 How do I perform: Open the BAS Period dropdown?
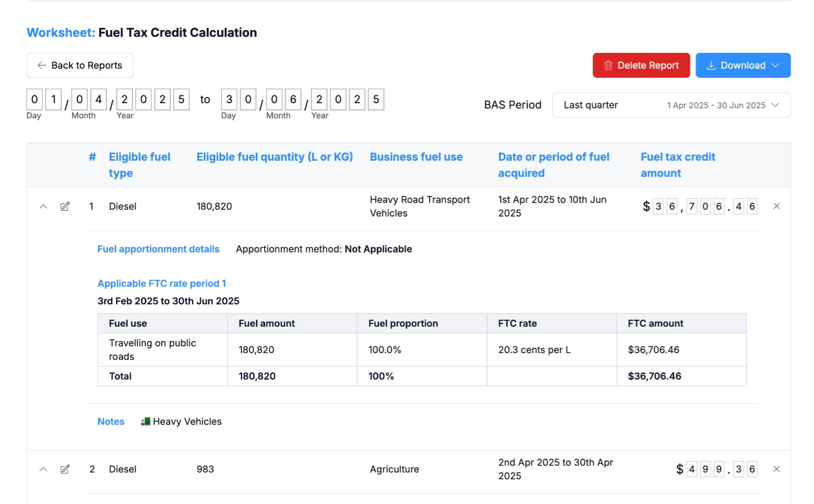click(671, 105)
